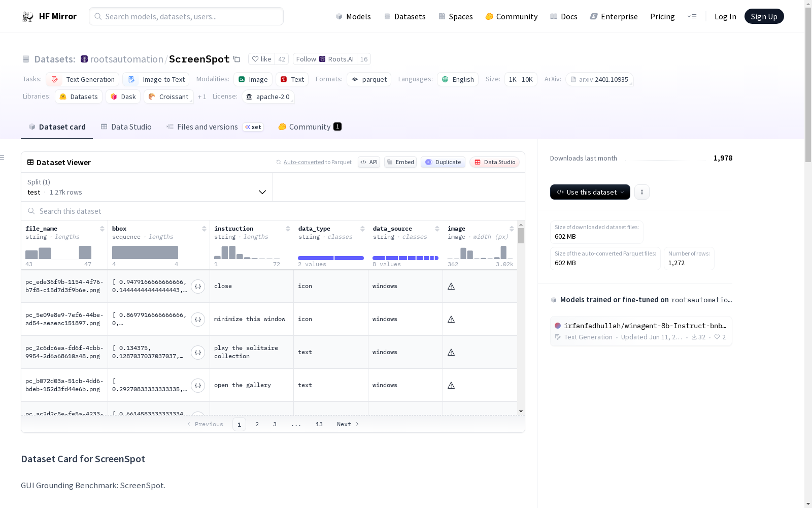Sort by the data_source column sort icon
The height and width of the screenshot is (508, 812).
(437, 229)
